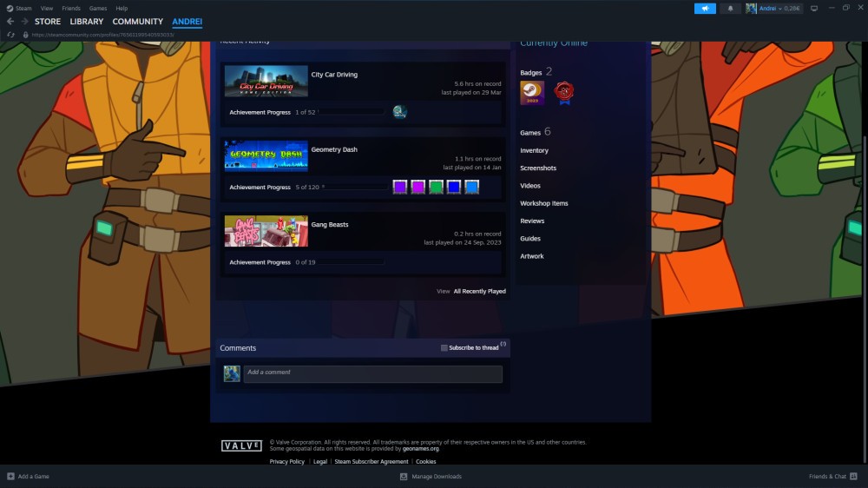The height and width of the screenshot is (488, 868).
Task: Click the City Car Driving thumbnail
Action: (x=266, y=81)
